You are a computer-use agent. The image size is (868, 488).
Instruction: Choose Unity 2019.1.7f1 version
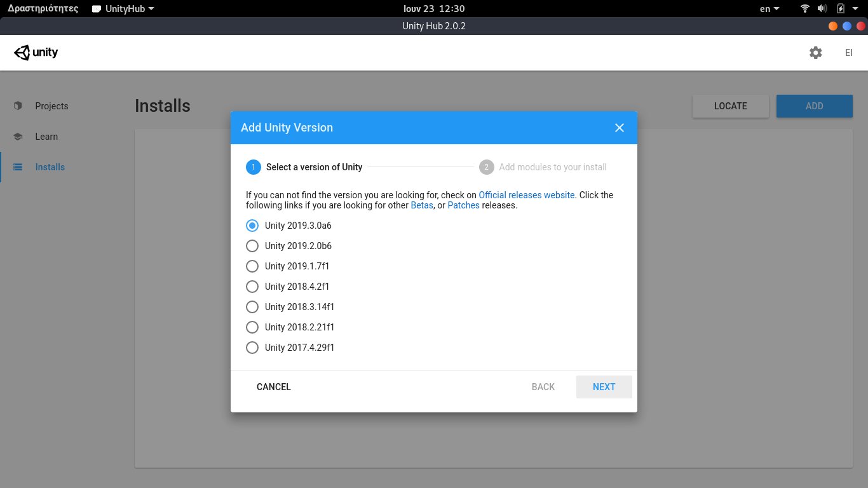click(x=252, y=266)
